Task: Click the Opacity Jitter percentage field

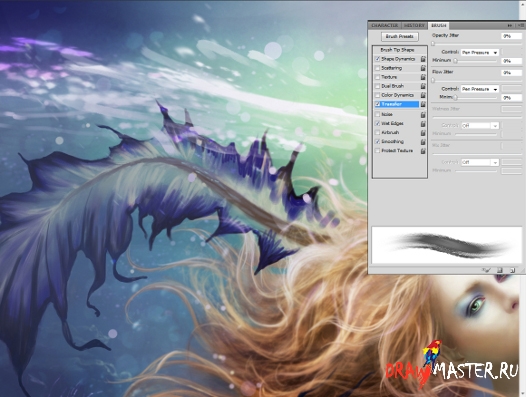Action: (x=511, y=36)
